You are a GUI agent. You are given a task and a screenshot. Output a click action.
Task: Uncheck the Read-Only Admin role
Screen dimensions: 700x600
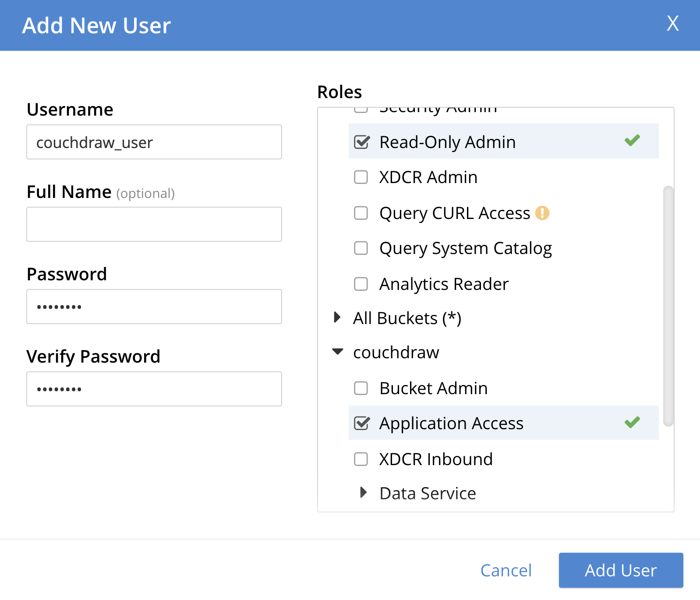pyautogui.click(x=361, y=142)
